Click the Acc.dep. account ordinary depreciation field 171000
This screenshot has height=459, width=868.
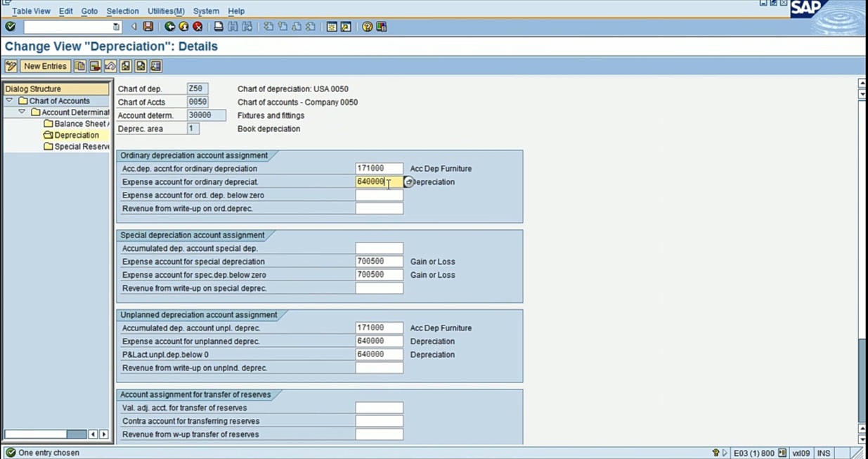pos(380,169)
